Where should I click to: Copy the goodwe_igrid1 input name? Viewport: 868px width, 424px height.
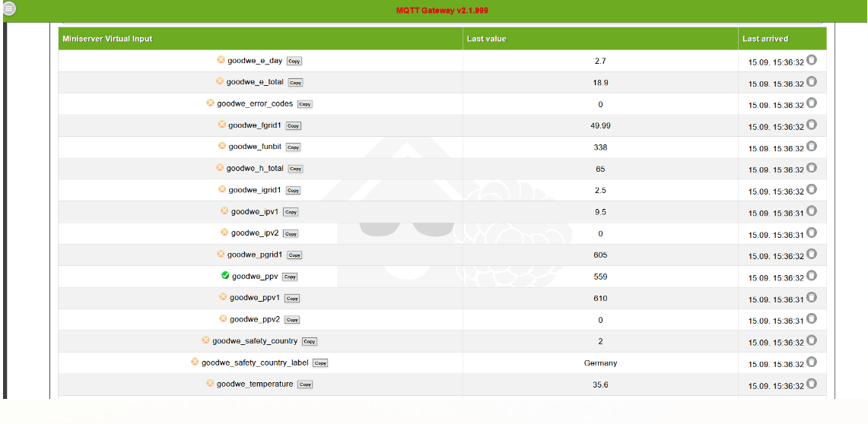point(294,191)
